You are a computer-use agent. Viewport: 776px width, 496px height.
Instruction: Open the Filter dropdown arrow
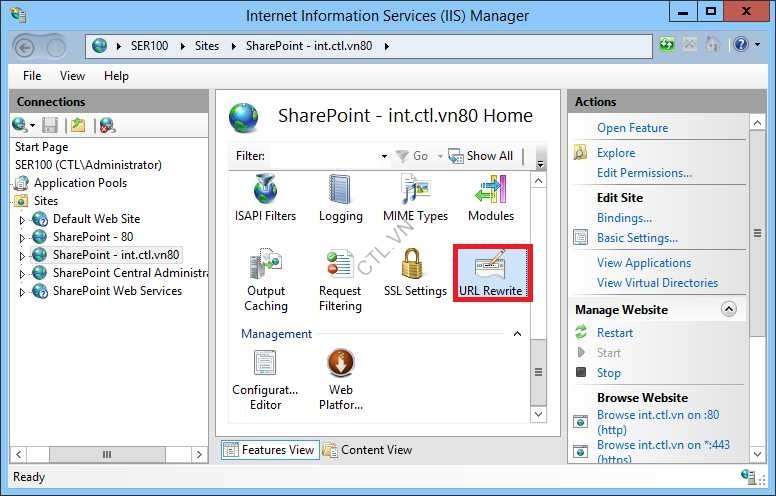(384, 156)
